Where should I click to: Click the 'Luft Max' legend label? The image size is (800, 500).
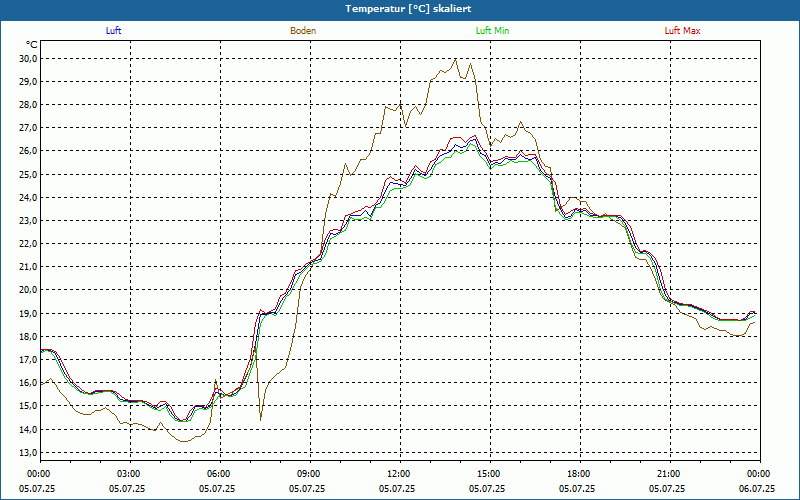682,31
